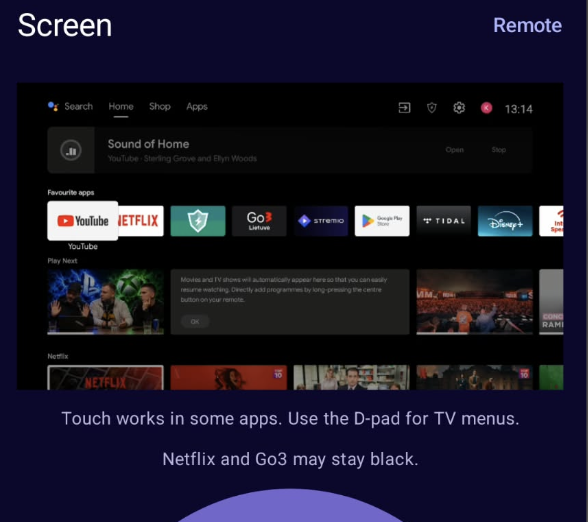Tap the purple circular D-pad

[x=290, y=506]
